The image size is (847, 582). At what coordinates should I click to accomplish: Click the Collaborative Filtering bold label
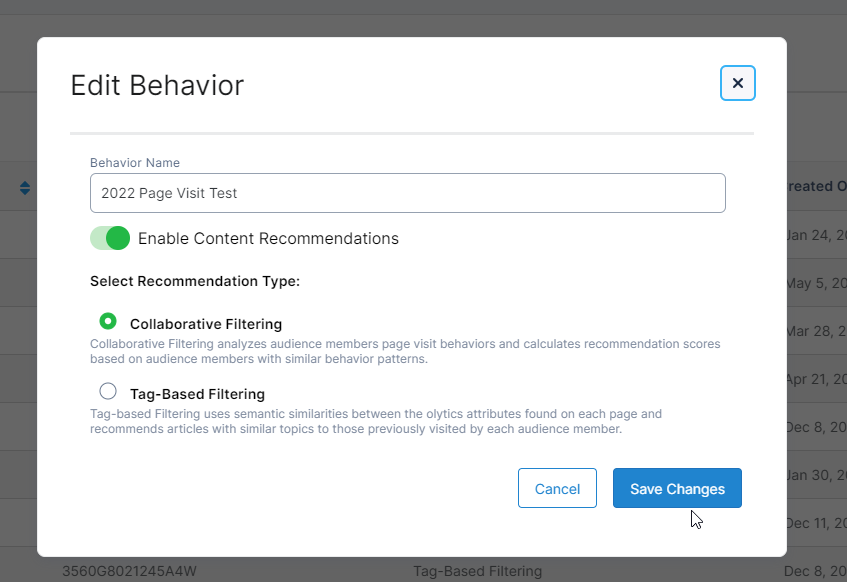206,324
